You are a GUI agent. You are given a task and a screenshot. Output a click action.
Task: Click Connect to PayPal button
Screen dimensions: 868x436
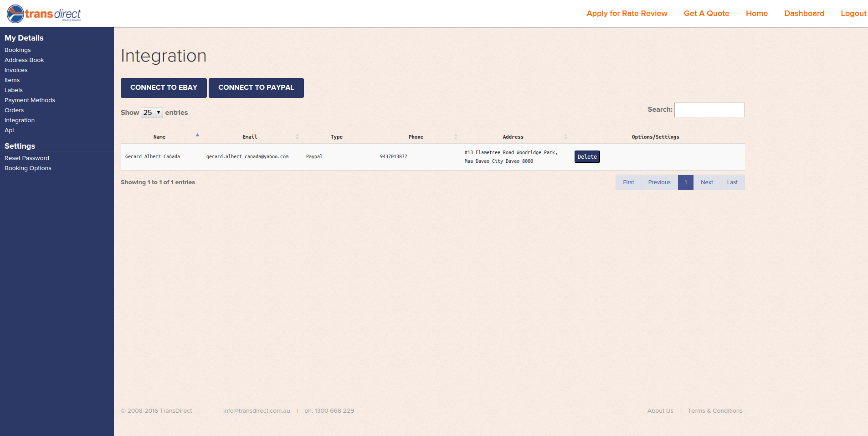tap(256, 88)
